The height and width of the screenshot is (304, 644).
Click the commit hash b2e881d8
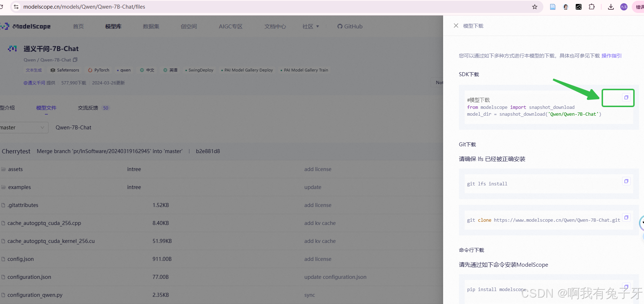208,151
